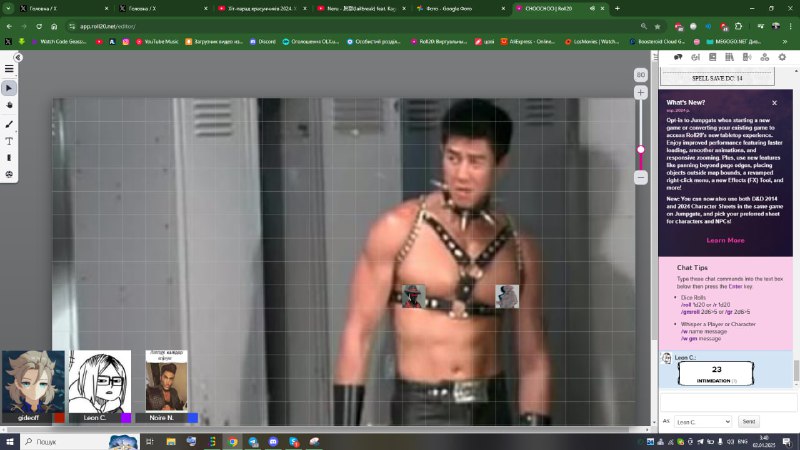Click the address bar URL
800x450 pixels.
108,26
